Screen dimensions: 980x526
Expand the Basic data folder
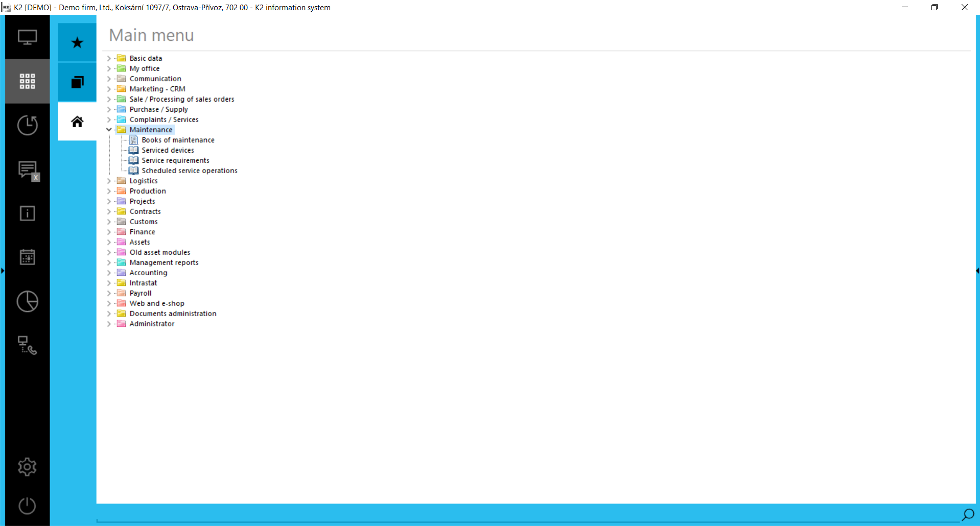pos(109,58)
